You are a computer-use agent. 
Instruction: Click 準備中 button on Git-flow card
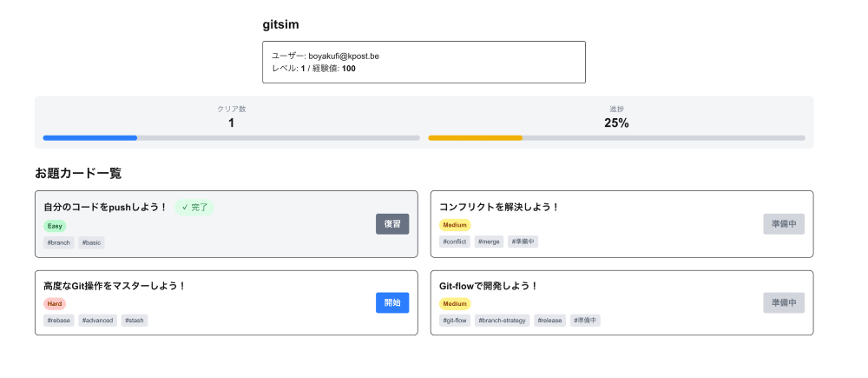[x=784, y=303]
